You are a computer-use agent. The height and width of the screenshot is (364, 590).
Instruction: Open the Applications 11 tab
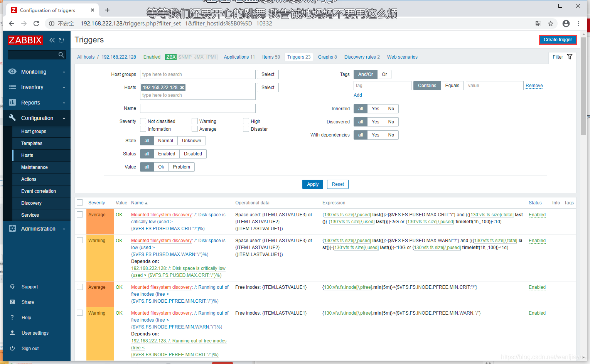[x=239, y=57]
